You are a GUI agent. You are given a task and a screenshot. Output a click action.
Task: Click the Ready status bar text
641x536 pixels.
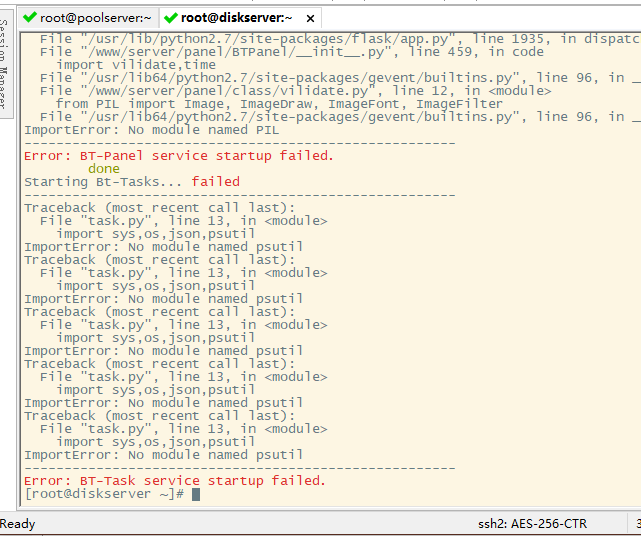coord(18,524)
